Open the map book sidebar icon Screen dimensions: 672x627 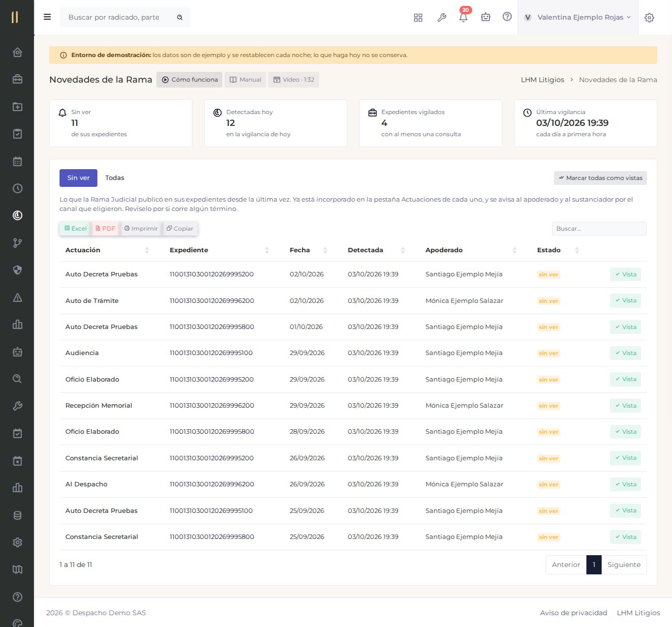(17, 569)
